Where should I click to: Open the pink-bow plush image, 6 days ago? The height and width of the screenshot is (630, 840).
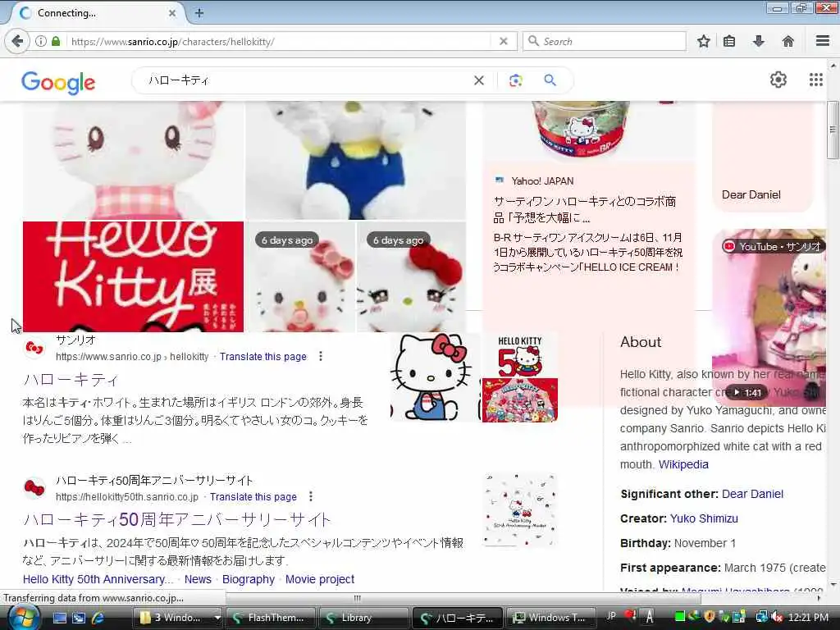coord(301,276)
